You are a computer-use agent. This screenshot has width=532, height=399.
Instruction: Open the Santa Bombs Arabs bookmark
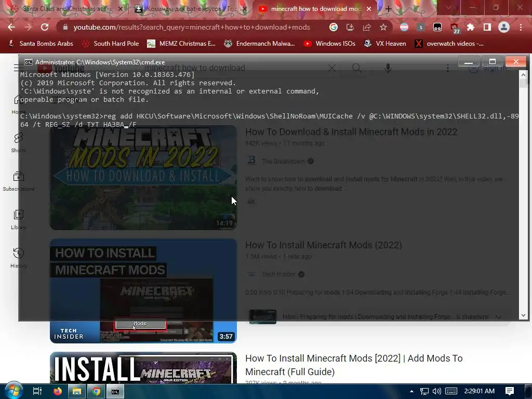click(x=41, y=44)
